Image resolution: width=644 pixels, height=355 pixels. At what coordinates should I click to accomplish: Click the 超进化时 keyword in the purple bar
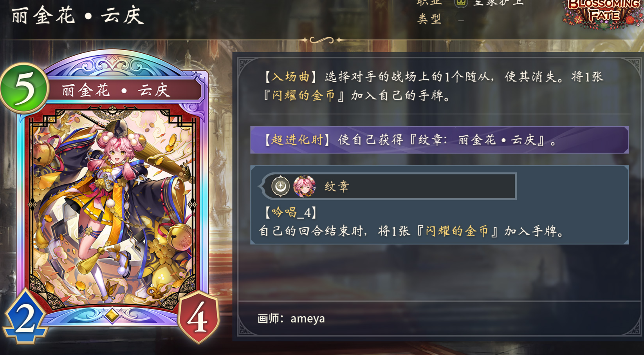click(297, 139)
